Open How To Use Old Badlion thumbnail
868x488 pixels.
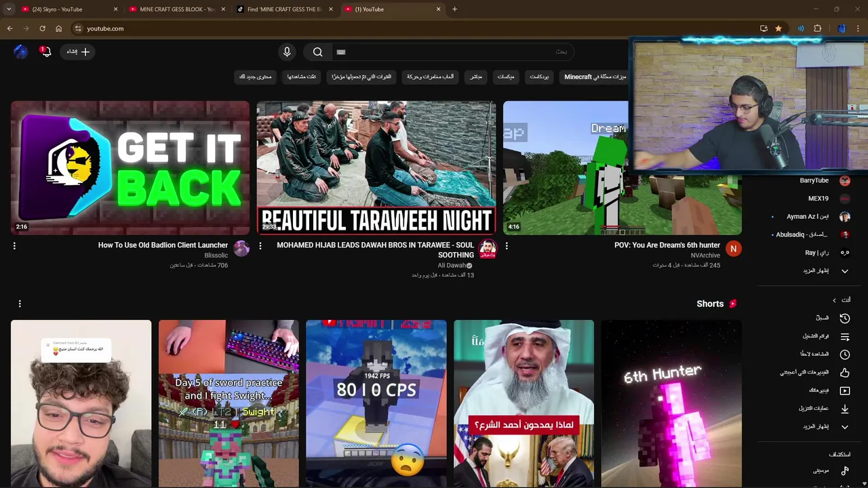point(130,167)
